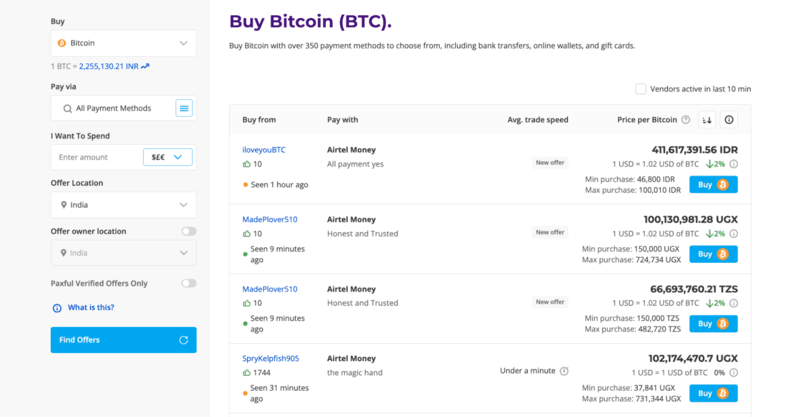Click the 66,693,760.21 TZS price

pyautogui.click(x=694, y=289)
